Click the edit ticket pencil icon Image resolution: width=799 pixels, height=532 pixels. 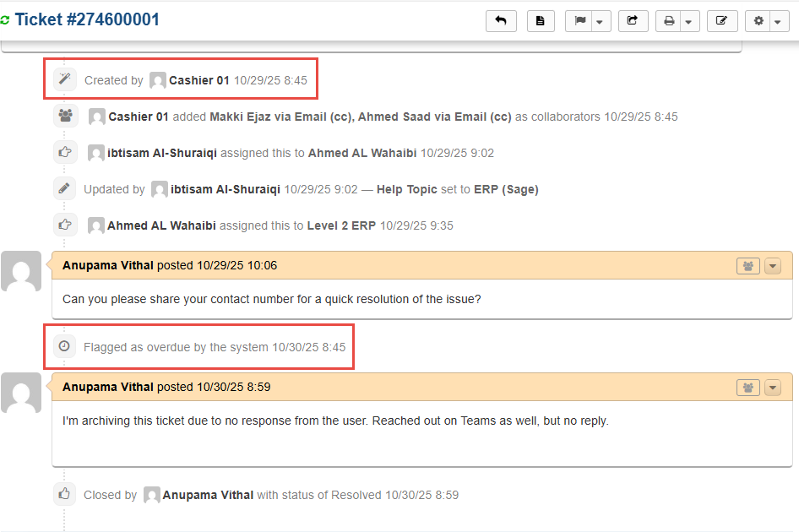[721, 21]
